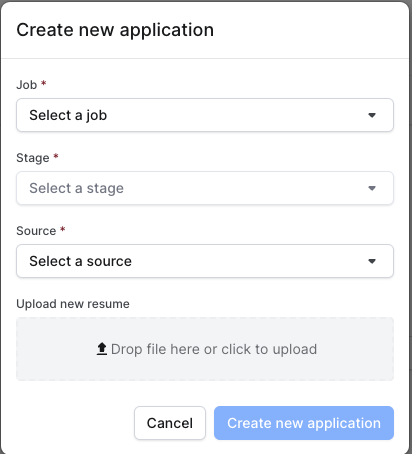Open the Select a job dropdown
The height and width of the screenshot is (454, 412).
pyautogui.click(x=205, y=115)
